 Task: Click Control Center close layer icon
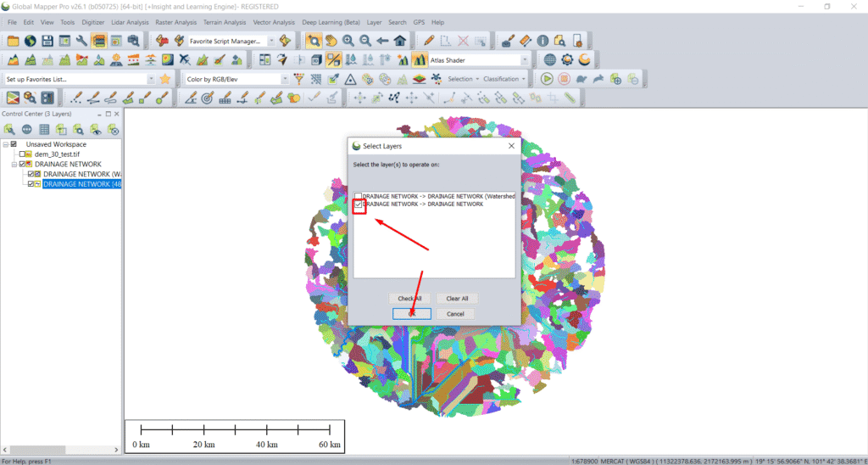tap(113, 130)
